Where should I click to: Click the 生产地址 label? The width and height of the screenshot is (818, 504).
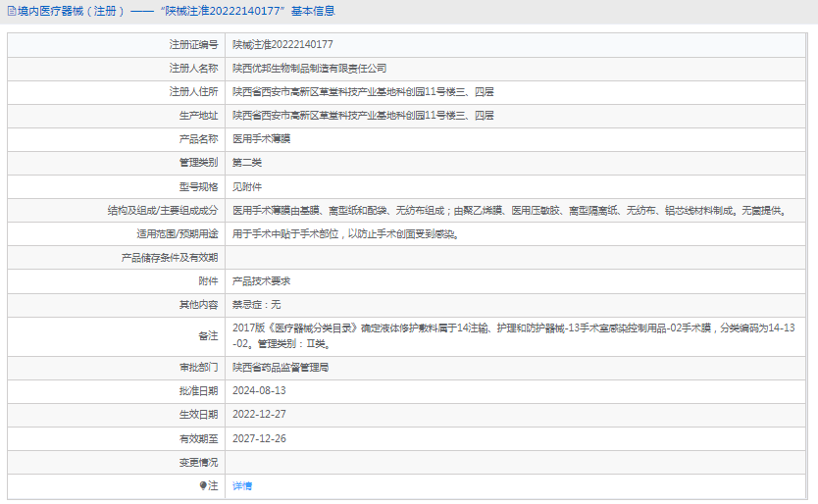pos(199,116)
